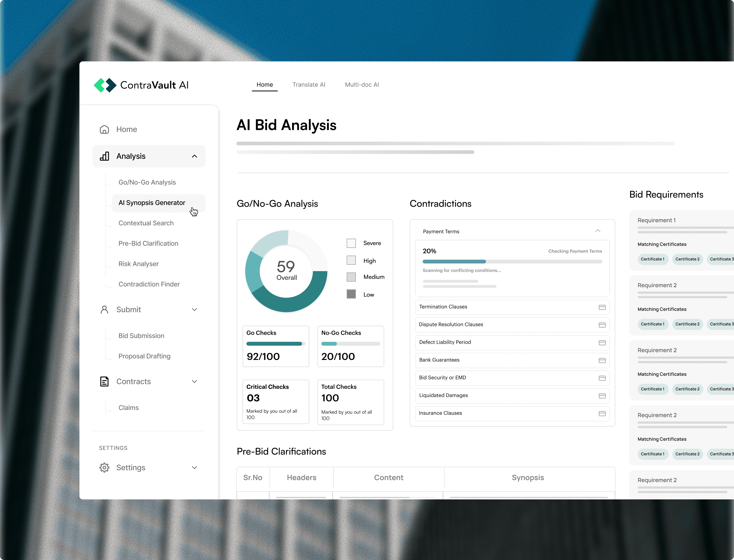This screenshot has height=560, width=734.
Task: Open Pre-Bid Clarification menu item
Action: [x=148, y=243]
